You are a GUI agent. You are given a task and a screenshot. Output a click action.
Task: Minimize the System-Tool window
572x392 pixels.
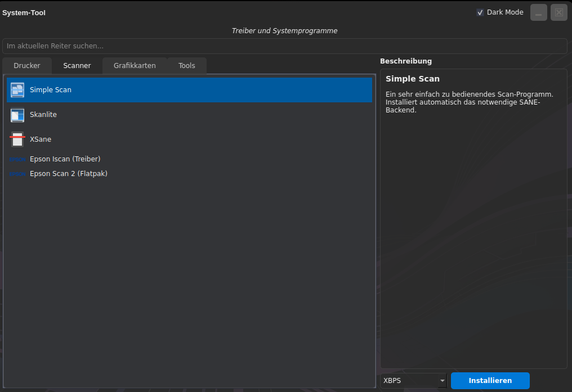539,12
